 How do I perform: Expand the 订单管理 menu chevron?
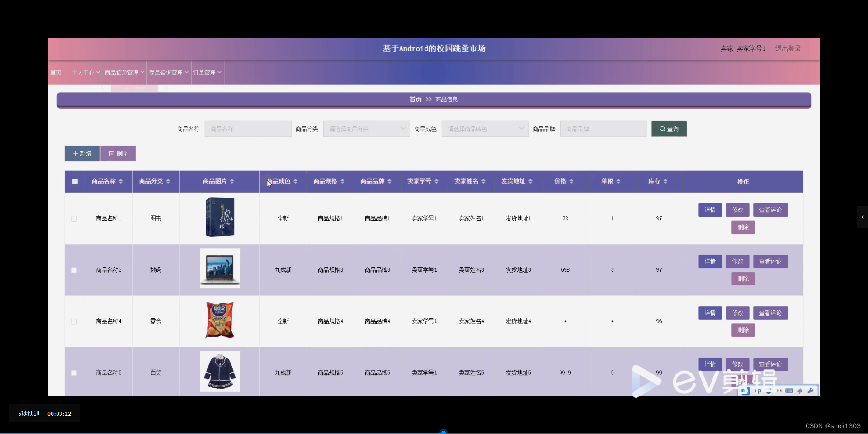click(x=220, y=72)
